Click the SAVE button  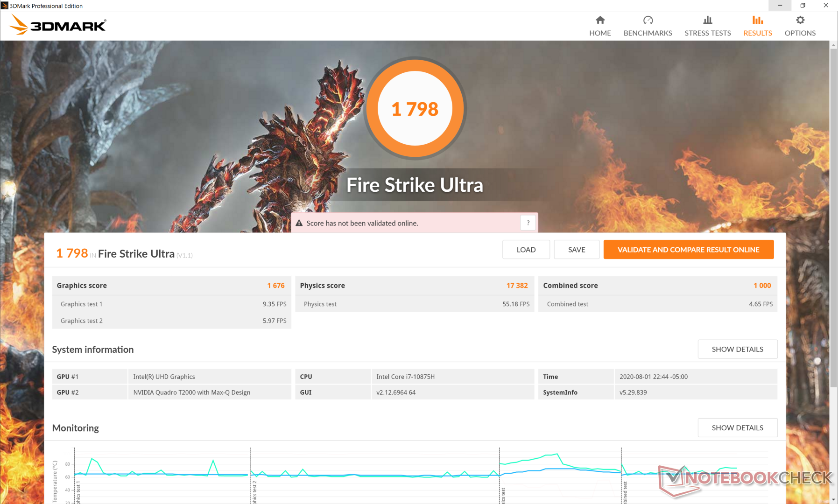click(x=577, y=250)
